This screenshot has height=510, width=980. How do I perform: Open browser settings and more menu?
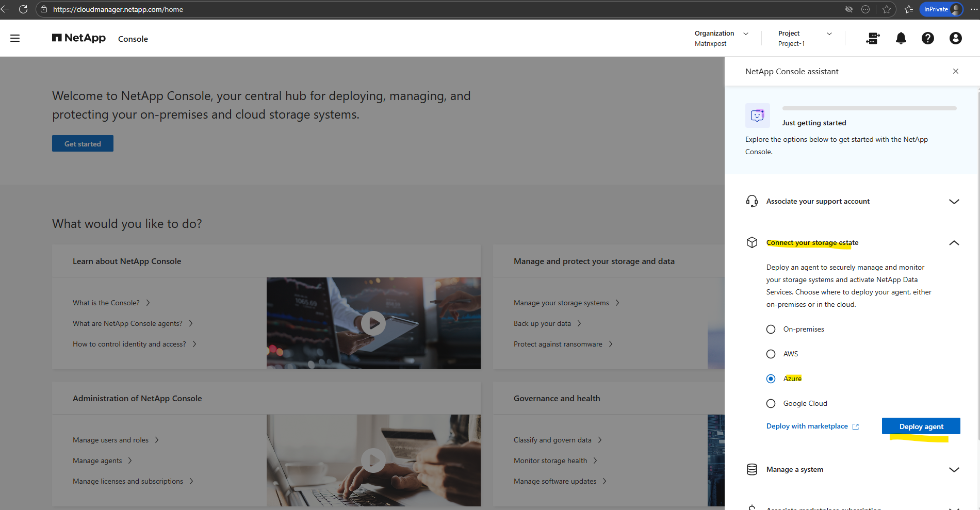click(974, 9)
